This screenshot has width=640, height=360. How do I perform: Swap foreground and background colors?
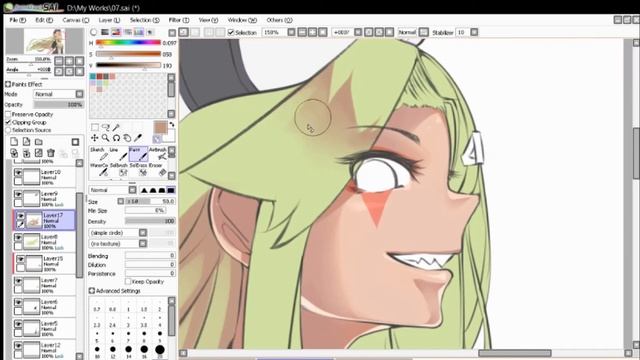coord(172,124)
